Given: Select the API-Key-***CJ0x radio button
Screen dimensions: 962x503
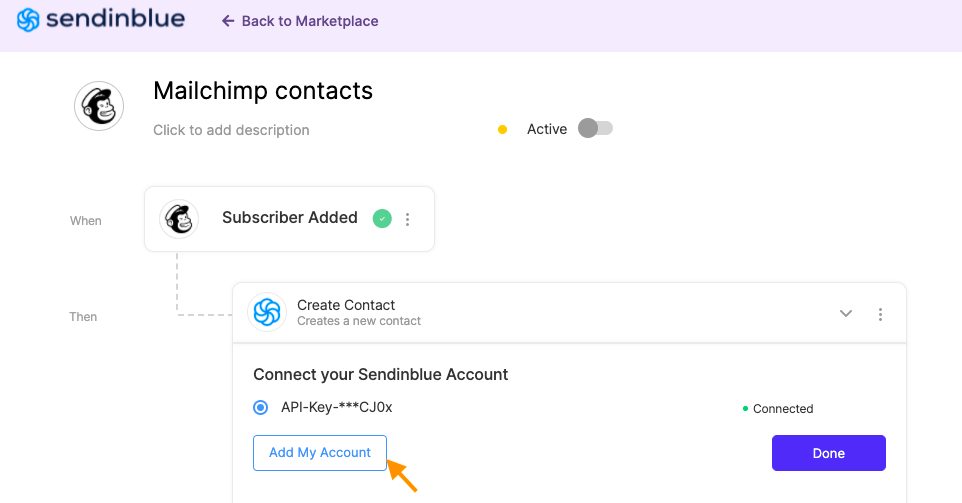Looking at the screenshot, I should click(x=261, y=407).
